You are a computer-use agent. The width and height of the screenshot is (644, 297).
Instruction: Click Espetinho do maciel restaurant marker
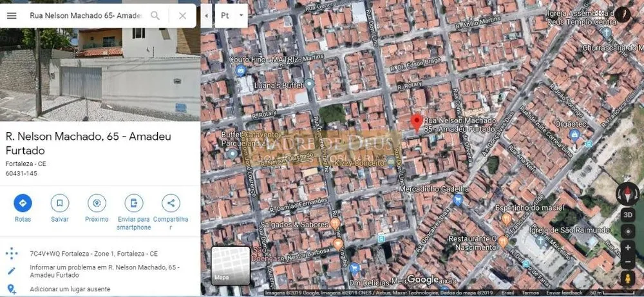click(x=506, y=218)
